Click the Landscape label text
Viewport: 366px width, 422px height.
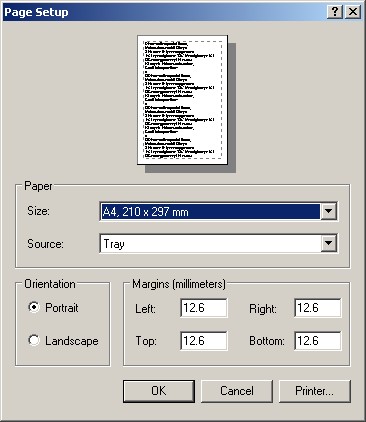(x=72, y=341)
